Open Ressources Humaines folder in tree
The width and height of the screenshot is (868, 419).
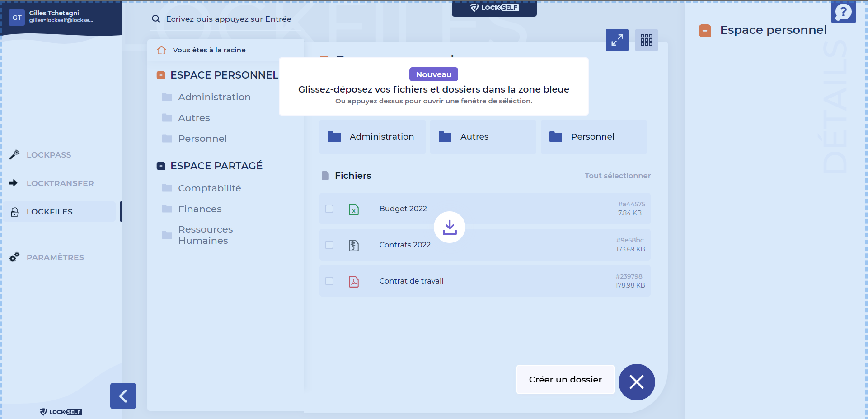tap(205, 235)
